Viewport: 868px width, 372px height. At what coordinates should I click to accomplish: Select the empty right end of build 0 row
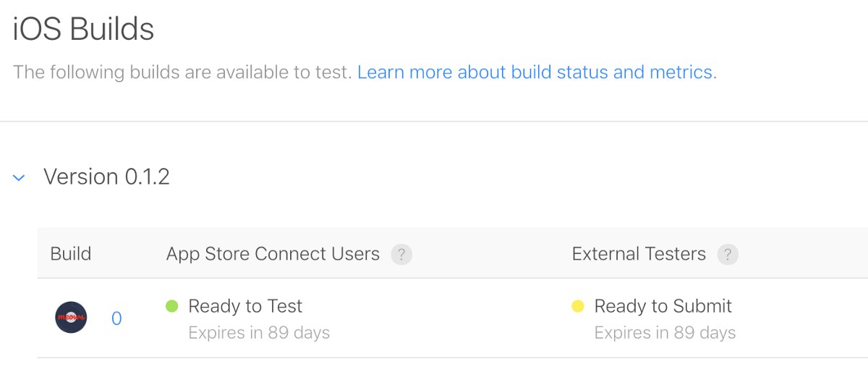tap(803, 318)
